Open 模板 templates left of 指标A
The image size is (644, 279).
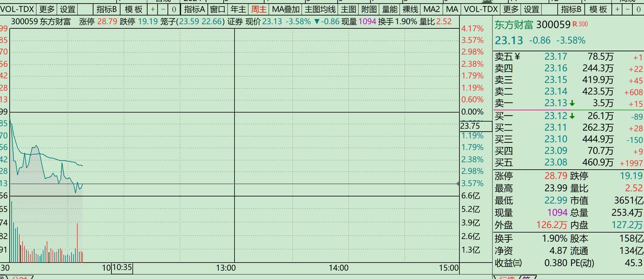click(x=134, y=9)
